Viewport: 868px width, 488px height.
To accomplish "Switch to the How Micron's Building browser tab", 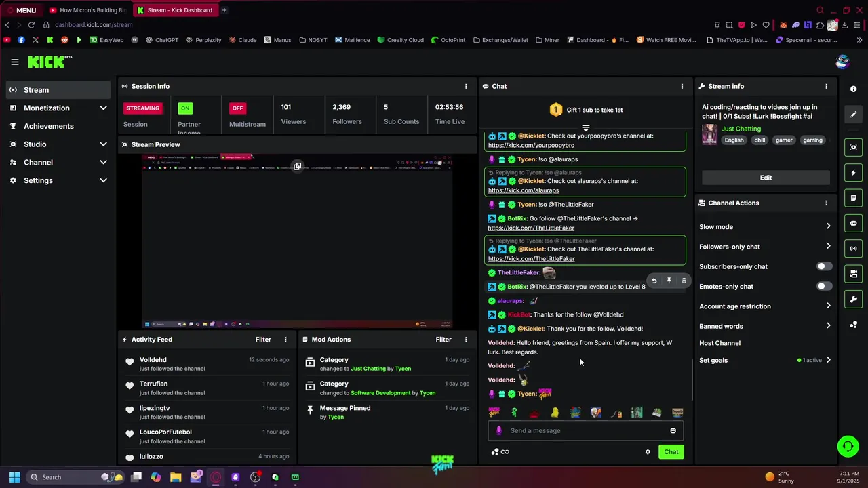I will 87,10.
